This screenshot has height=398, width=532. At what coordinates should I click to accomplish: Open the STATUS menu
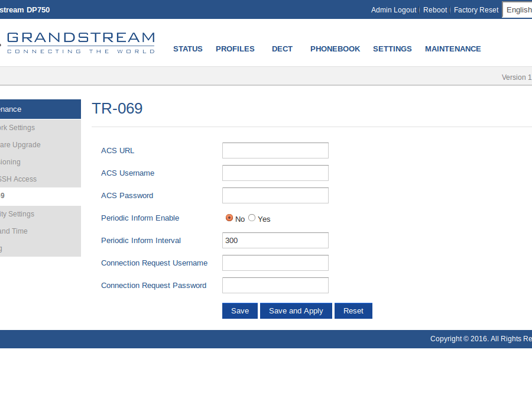pyautogui.click(x=187, y=49)
